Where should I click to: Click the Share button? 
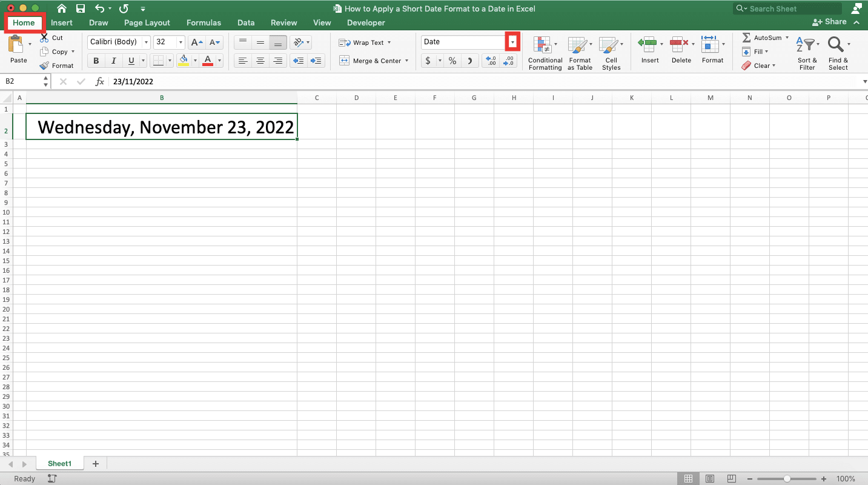tap(830, 22)
